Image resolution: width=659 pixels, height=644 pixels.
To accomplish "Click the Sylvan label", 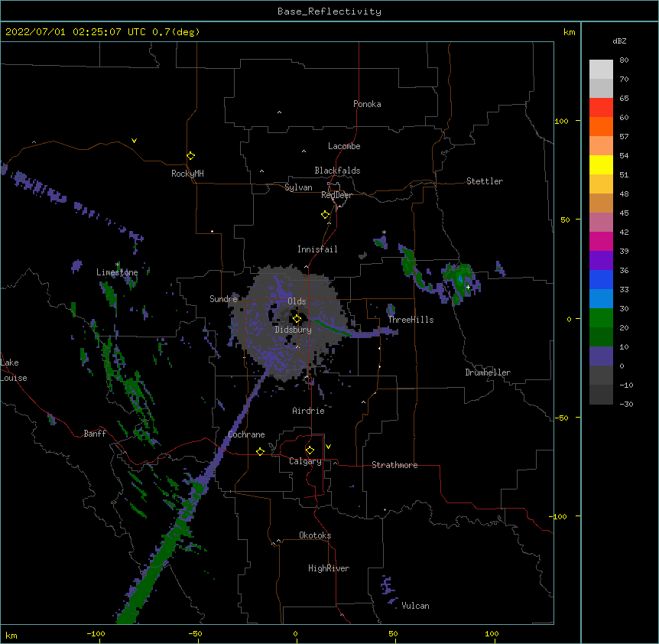I will tap(298, 187).
